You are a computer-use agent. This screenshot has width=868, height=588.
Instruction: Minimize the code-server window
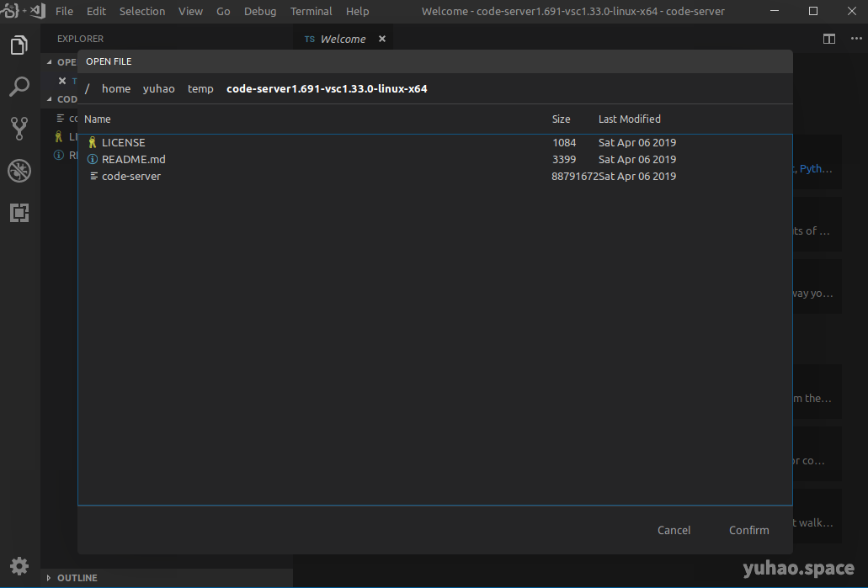(775, 11)
